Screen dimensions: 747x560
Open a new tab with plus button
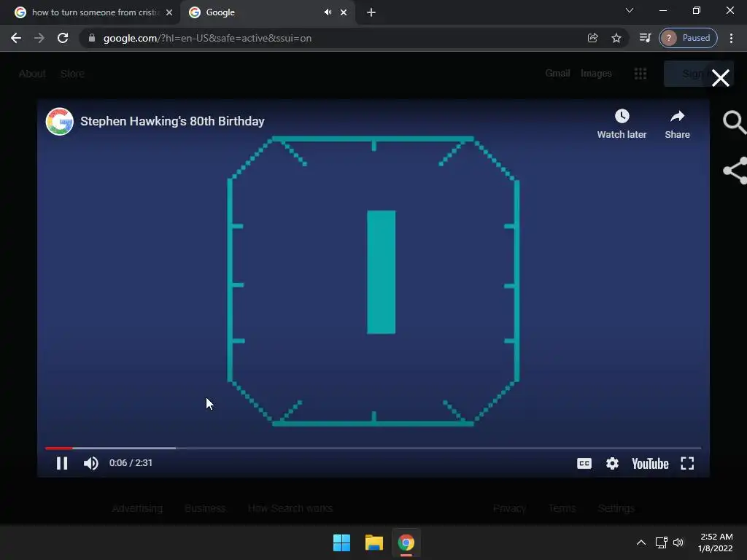pyautogui.click(x=371, y=12)
